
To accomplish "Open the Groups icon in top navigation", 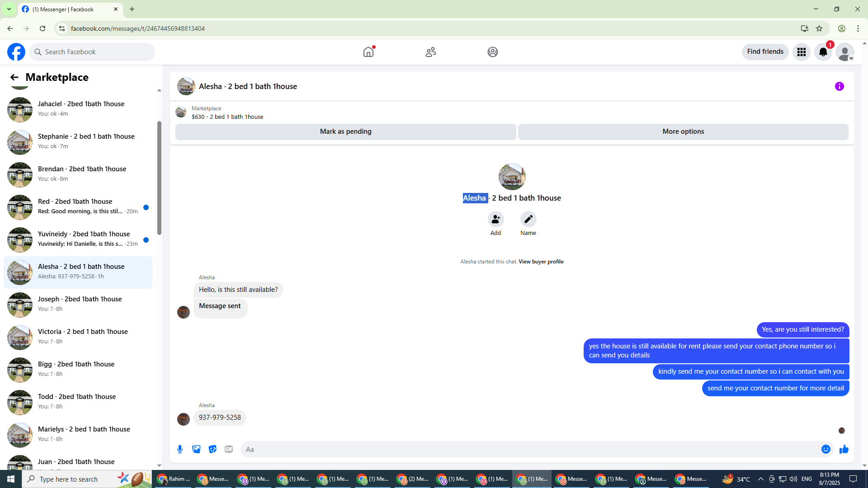I will 493,52.
